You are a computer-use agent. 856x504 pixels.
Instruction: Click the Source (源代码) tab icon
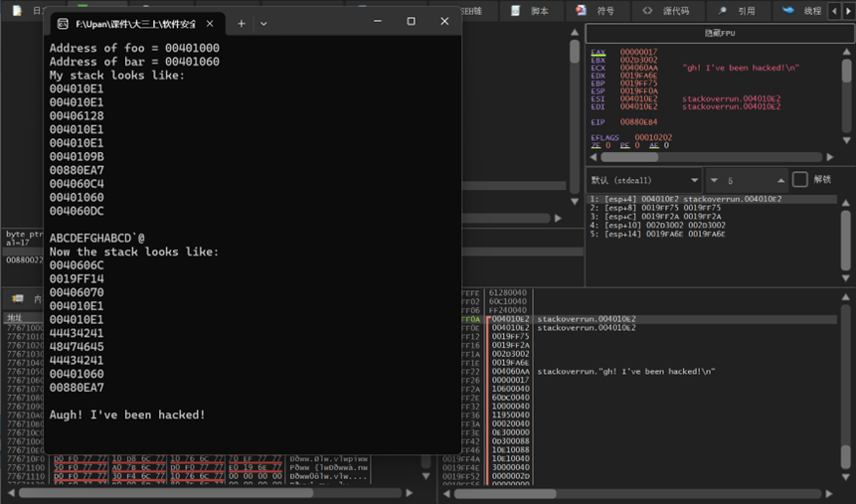point(648,10)
